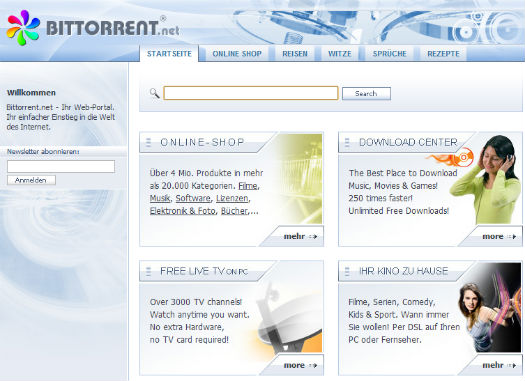This screenshot has width=525, height=381.
Task: Click the Search button
Action: point(366,94)
